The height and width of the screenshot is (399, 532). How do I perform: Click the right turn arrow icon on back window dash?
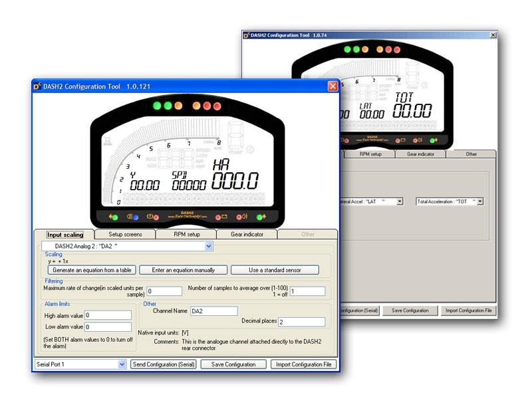[434, 140]
